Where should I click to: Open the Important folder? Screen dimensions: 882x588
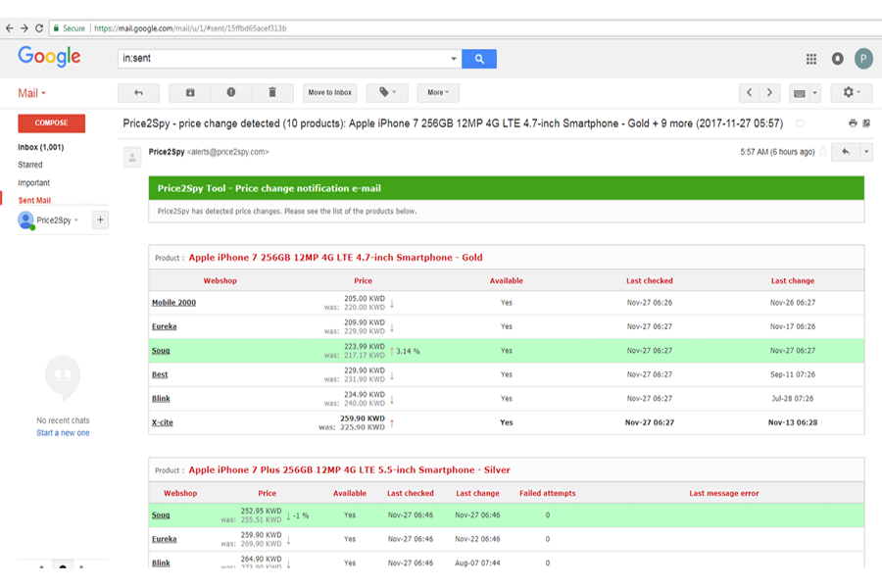(x=33, y=183)
